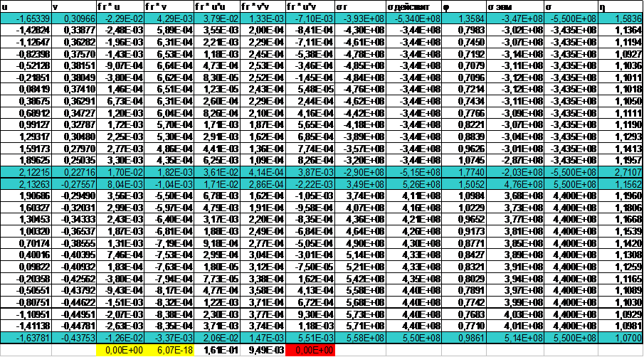
Task: Click the cell showing 2,13263
Action: pyautogui.click(x=26, y=183)
